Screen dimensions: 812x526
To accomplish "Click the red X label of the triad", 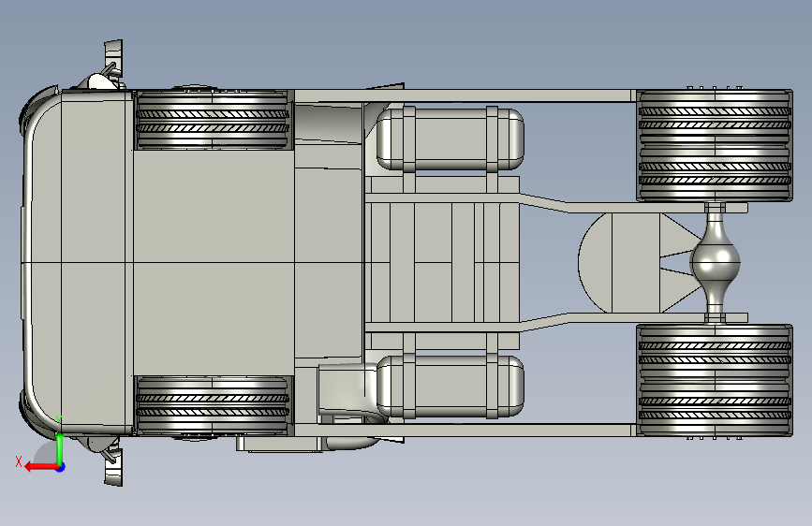I will [x=19, y=461].
